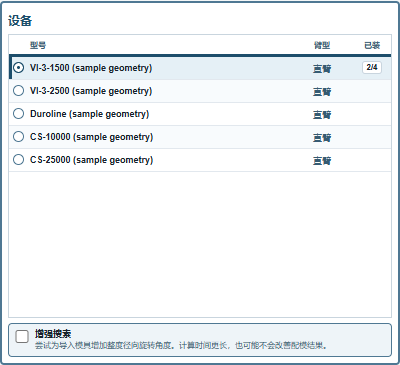
Task: Click 直臂 in the Duroline row
Action: click(x=322, y=115)
